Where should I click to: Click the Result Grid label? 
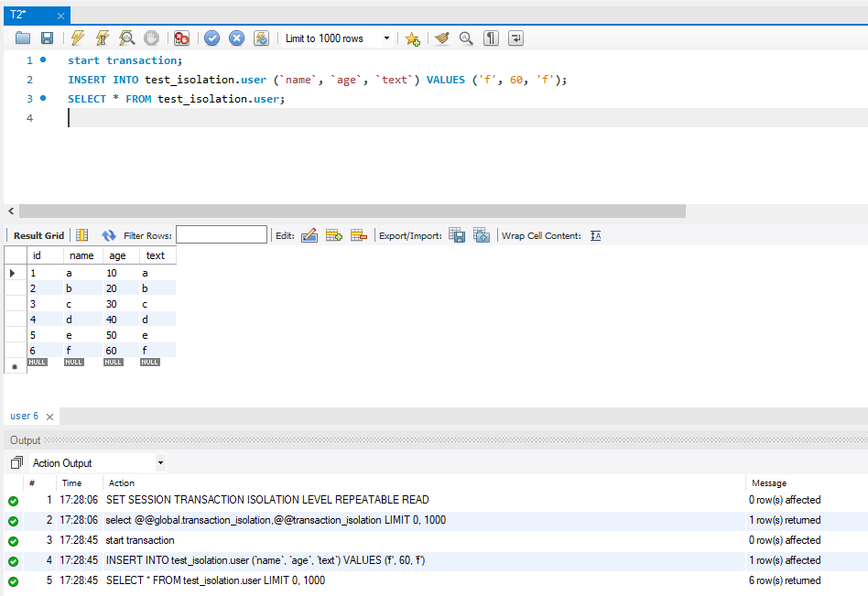click(38, 235)
